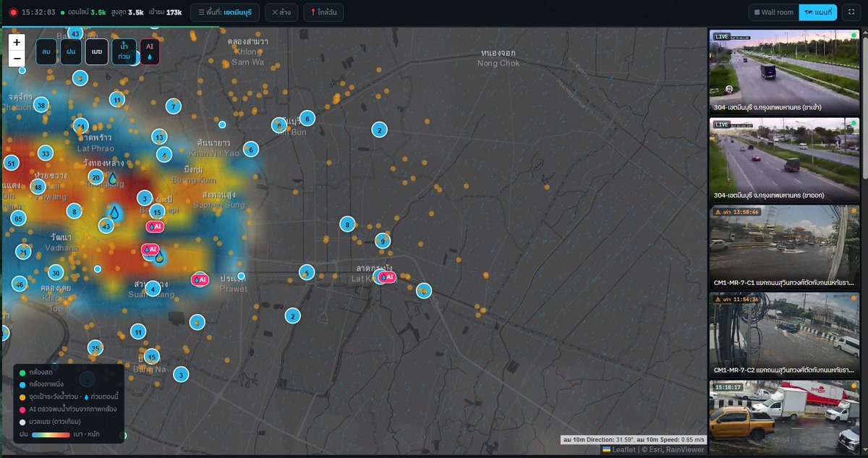The height and width of the screenshot is (458, 868).
Task: Open the camera cluster labeled 30
Action: point(55,273)
